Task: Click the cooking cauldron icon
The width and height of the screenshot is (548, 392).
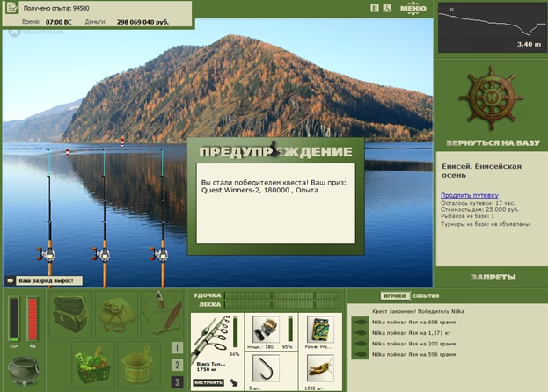Action: coord(24,371)
